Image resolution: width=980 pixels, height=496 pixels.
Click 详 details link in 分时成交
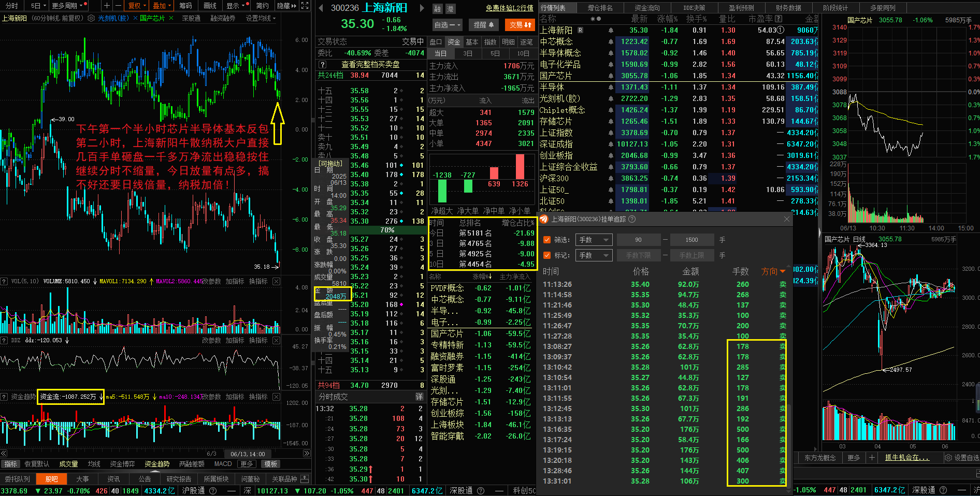(x=419, y=397)
